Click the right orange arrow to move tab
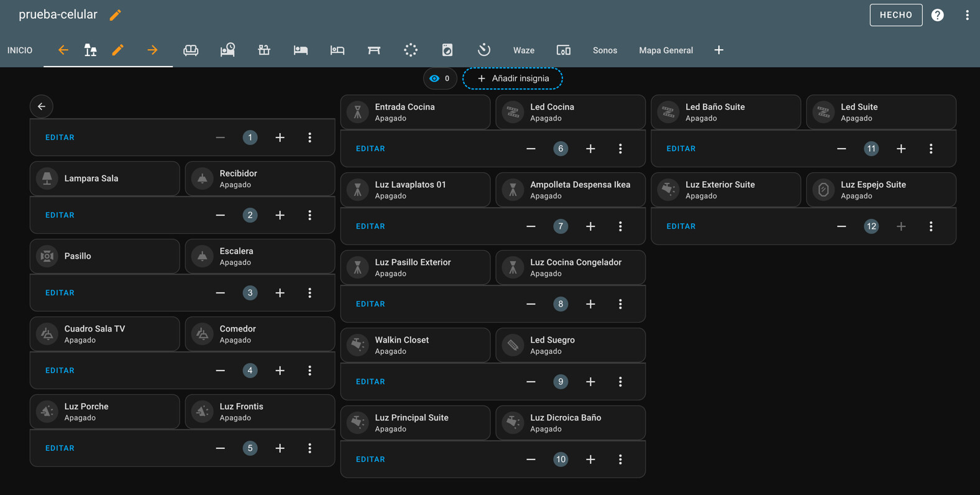This screenshot has width=980, height=495. point(152,50)
